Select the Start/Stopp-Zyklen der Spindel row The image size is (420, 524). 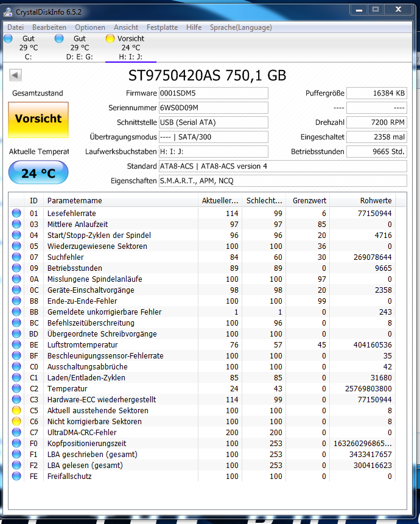[x=202, y=236]
